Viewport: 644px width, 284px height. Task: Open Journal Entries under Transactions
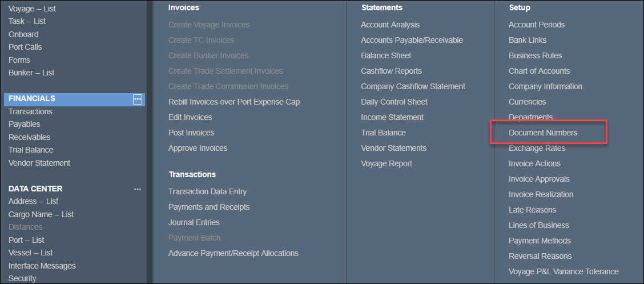tap(194, 222)
